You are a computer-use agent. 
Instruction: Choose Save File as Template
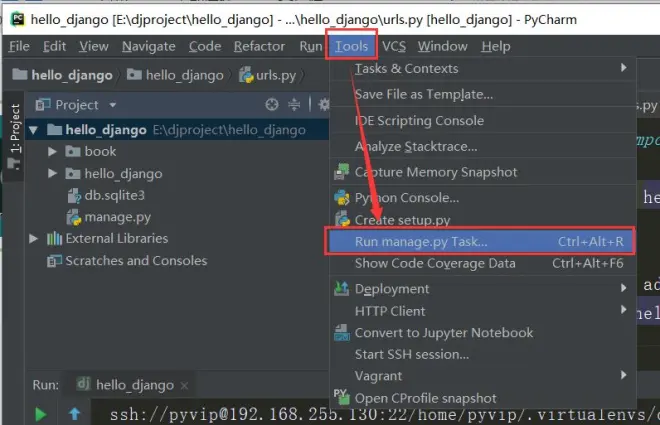[483, 94]
